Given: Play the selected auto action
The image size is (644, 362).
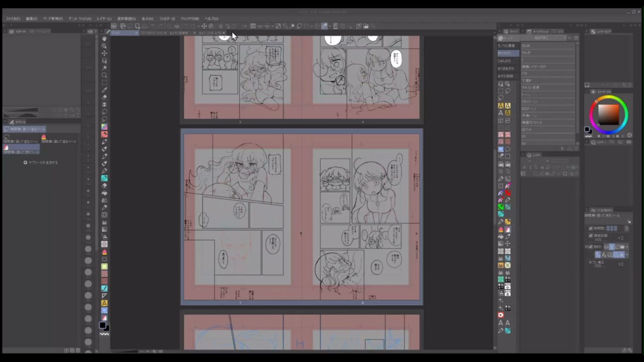Looking at the screenshot, I should [563, 149].
